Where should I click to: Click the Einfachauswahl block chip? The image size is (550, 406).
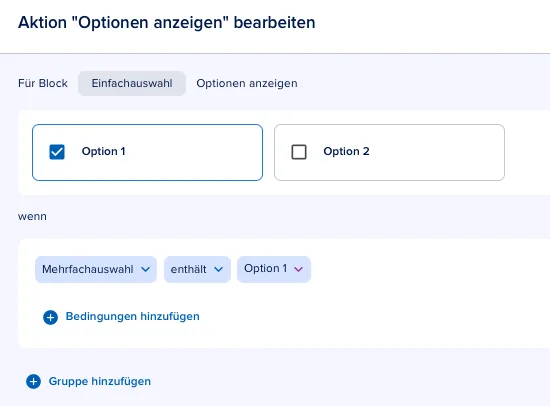(x=132, y=84)
